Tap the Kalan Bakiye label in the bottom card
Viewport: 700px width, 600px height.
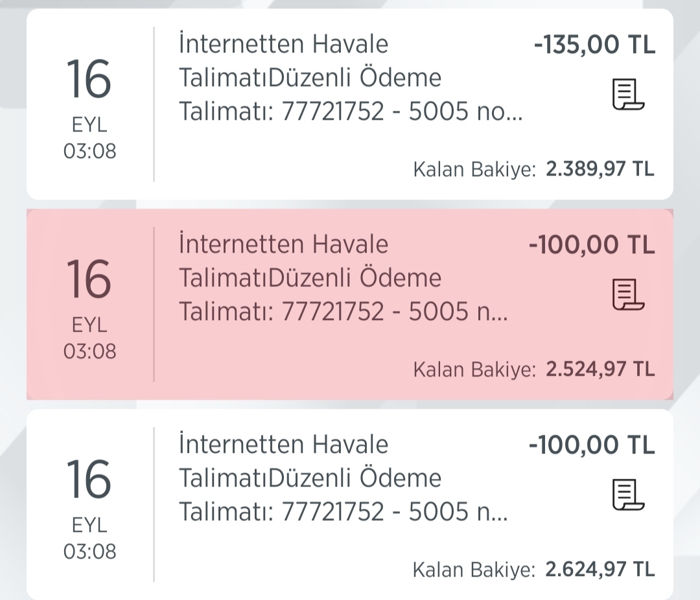tap(474, 570)
